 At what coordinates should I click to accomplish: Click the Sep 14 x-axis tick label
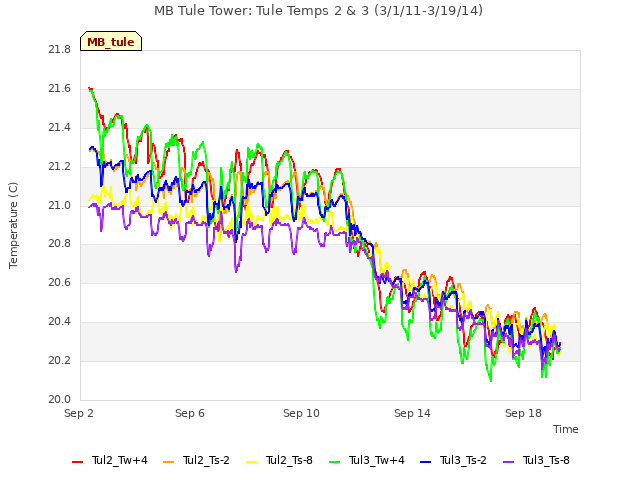pyautogui.click(x=412, y=413)
